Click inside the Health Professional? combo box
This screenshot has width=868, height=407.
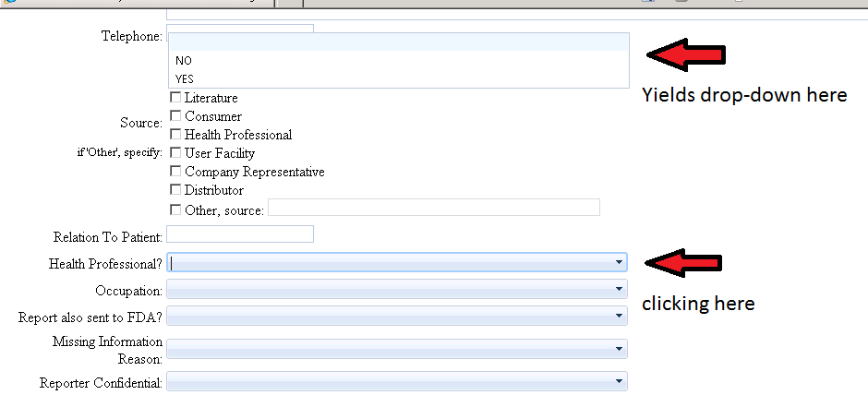[x=388, y=263]
